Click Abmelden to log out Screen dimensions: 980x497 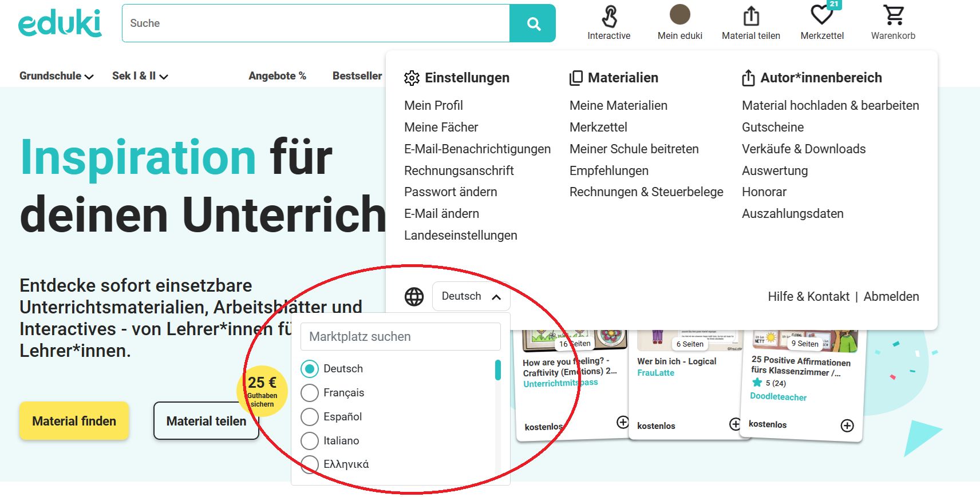(x=891, y=297)
